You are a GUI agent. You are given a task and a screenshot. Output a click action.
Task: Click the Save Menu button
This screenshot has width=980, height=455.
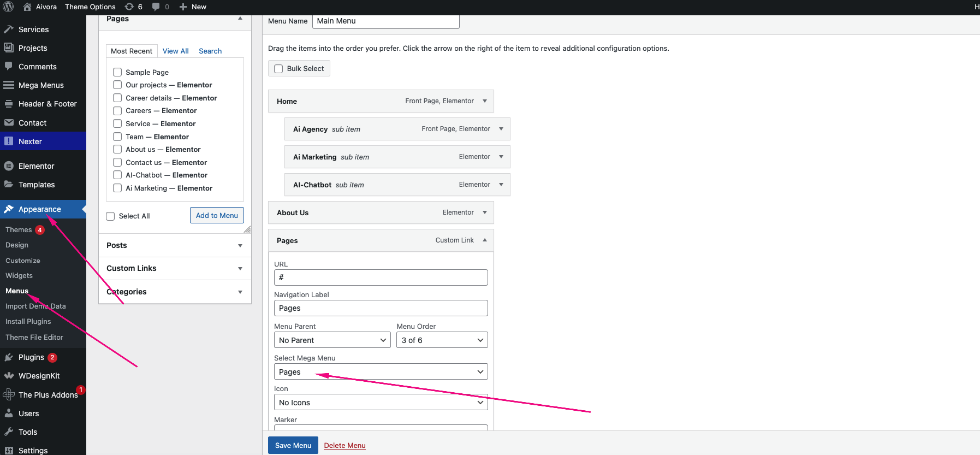pos(293,445)
